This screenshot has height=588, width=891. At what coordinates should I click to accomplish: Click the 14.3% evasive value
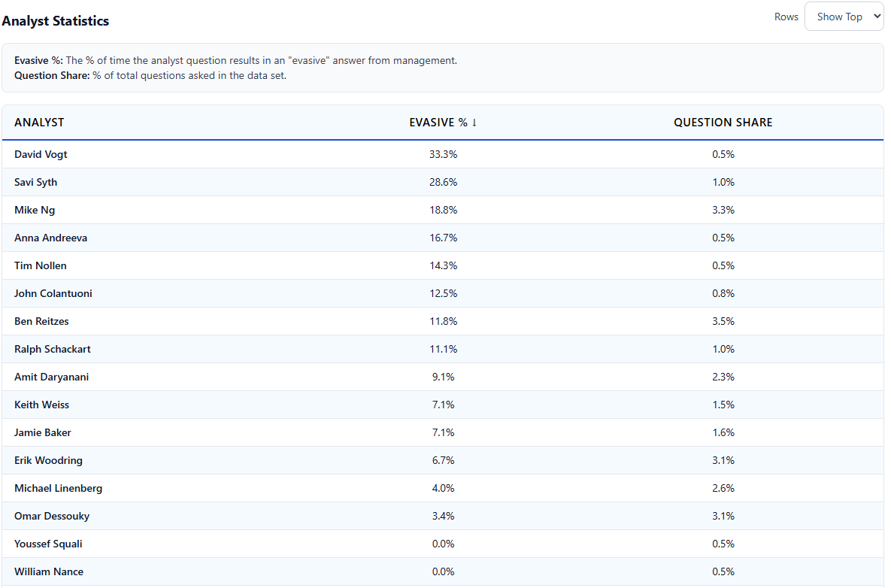pyautogui.click(x=443, y=266)
